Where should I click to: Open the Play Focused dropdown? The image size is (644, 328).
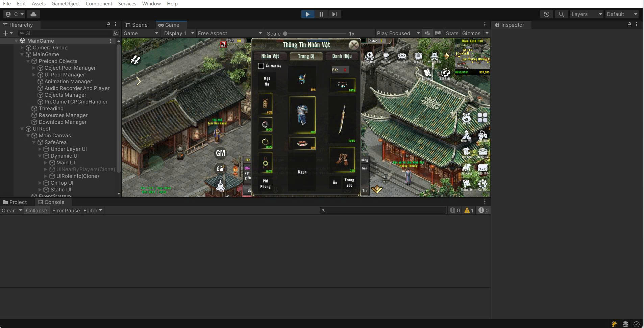[398, 33]
